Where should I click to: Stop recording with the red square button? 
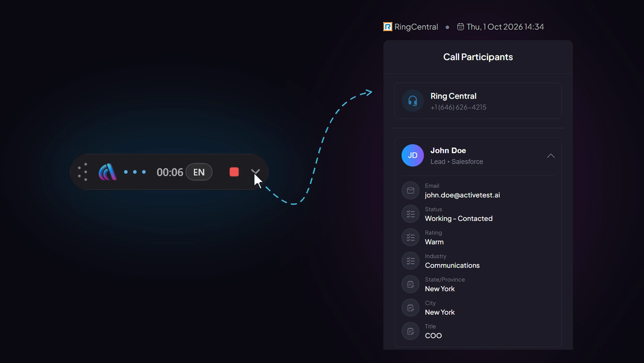[234, 172]
